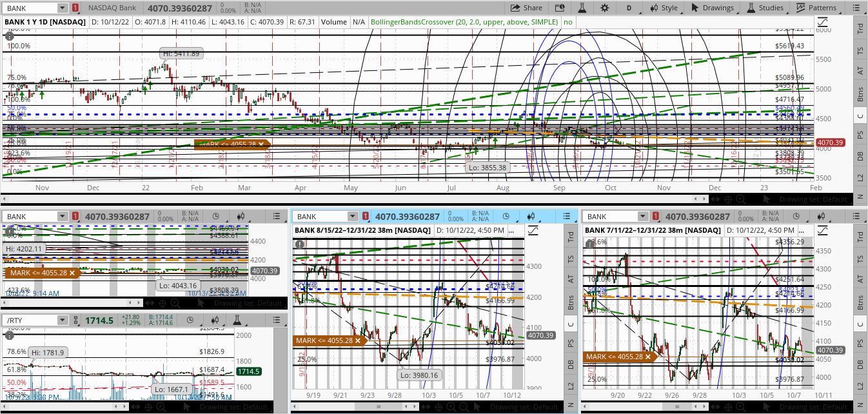Toggle the L2 side panel on main chart

pos(860,177)
